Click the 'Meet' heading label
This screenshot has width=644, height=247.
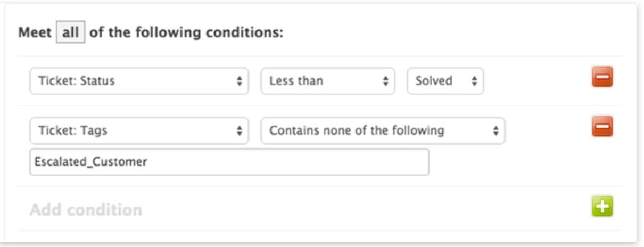point(35,33)
